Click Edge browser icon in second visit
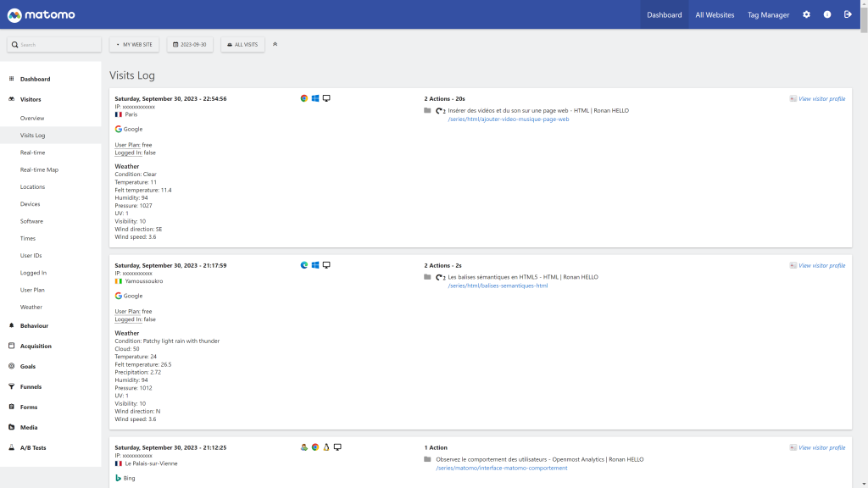 [x=304, y=265]
